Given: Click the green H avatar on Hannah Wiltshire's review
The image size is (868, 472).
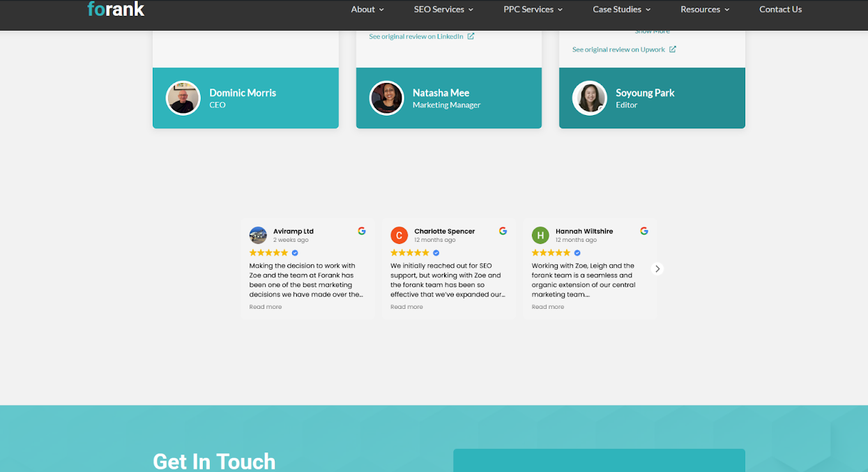Looking at the screenshot, I should coord(540,235).
